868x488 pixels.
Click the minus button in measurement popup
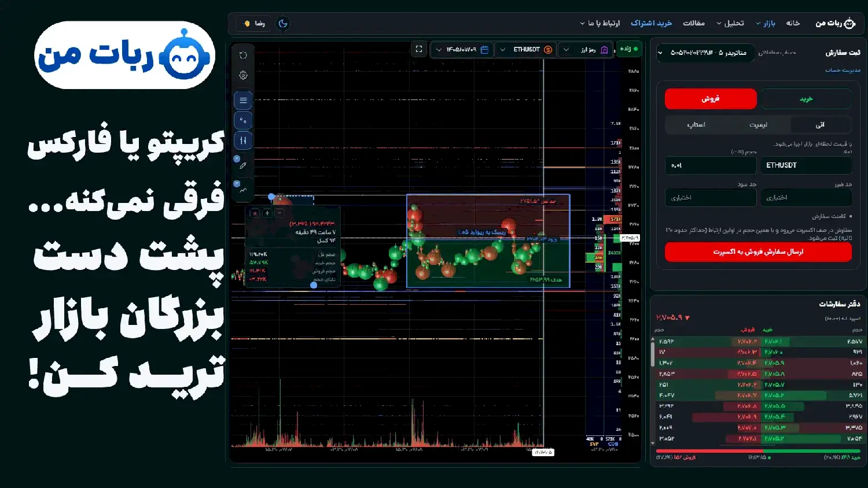tap(279, 213)
